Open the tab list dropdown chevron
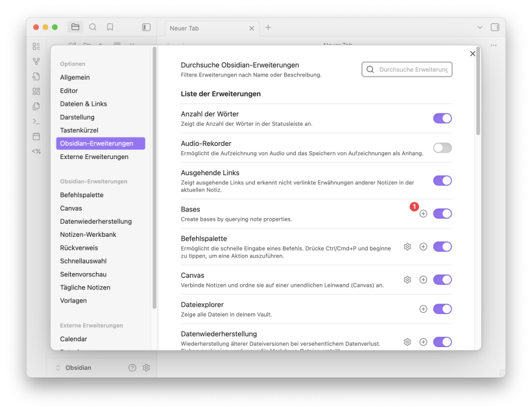The image size is (532, 412). click(479, 27)
